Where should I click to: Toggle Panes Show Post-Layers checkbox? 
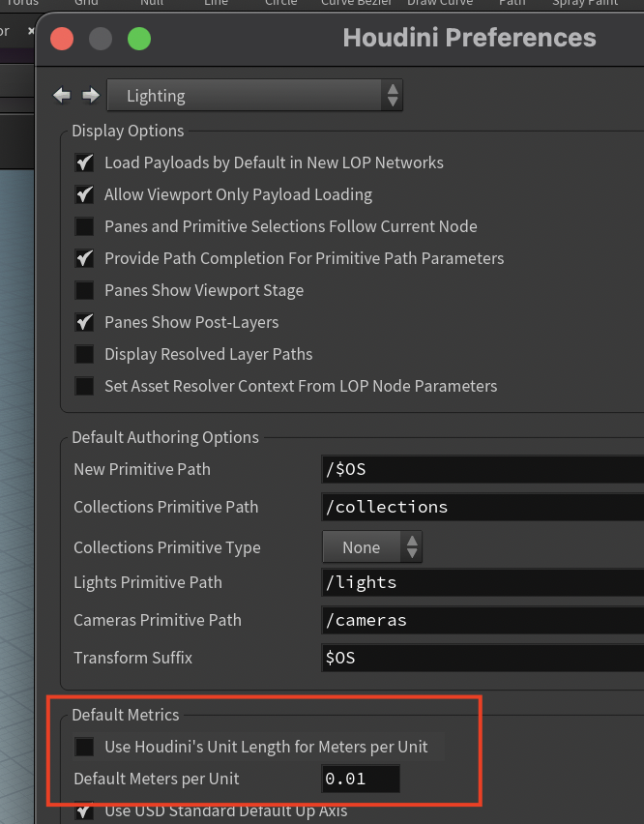(x=84, y=322)
